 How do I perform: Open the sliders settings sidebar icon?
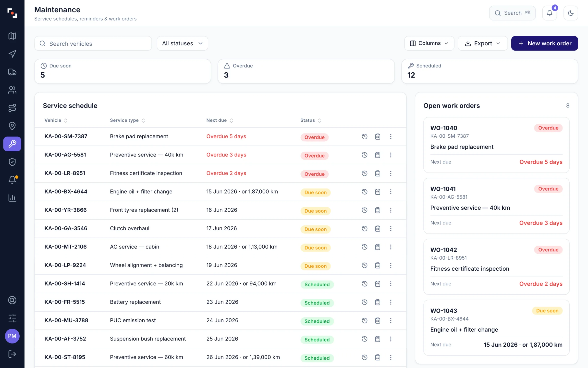coord(12,318)
